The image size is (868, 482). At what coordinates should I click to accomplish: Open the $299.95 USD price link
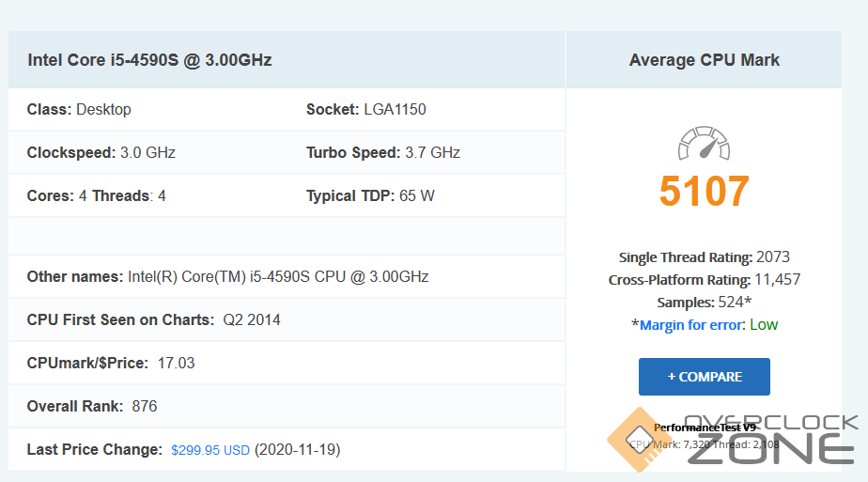210,450
